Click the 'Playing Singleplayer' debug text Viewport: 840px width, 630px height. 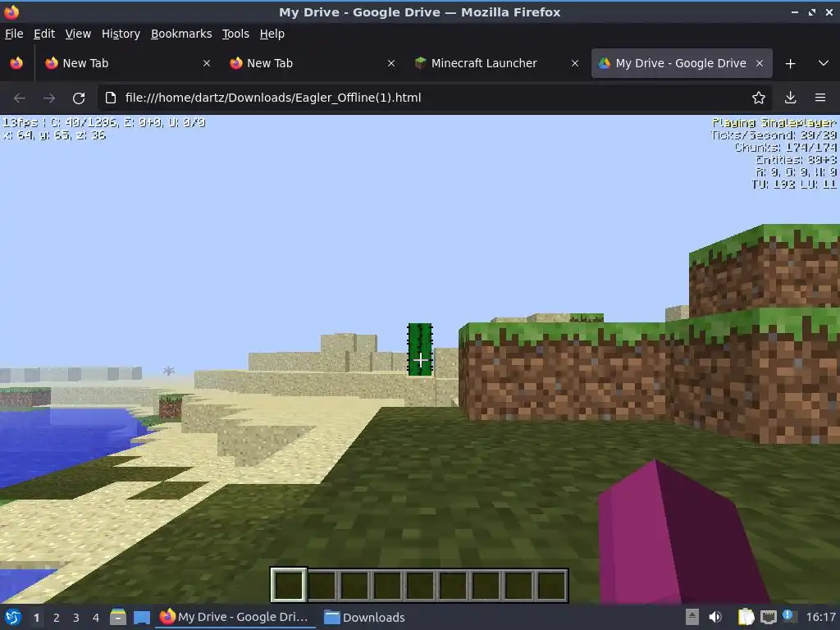[x=774, y=123]
